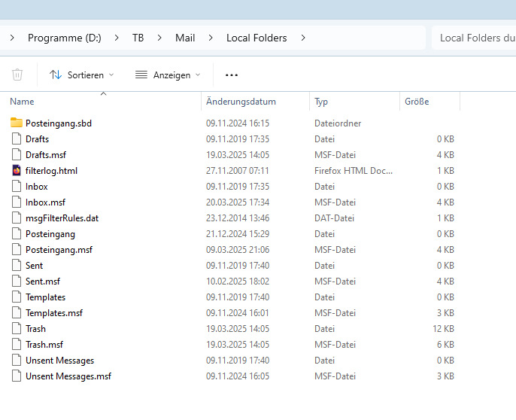
Task: Open the three-dots more options menu
Action: click(x=232, y=75)
